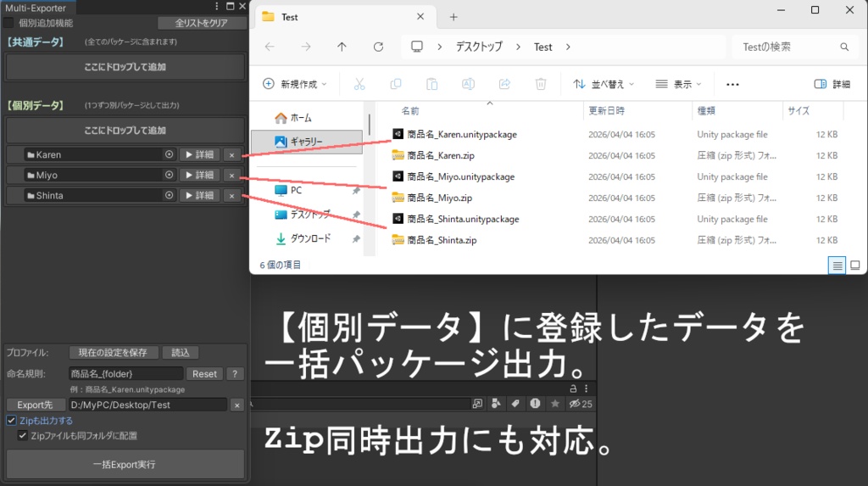Viewport: 868px width, 486px height.
Task: Uncheck Zipファイルも同フォルダに配置 checkbox
Action: coord(23,436)
